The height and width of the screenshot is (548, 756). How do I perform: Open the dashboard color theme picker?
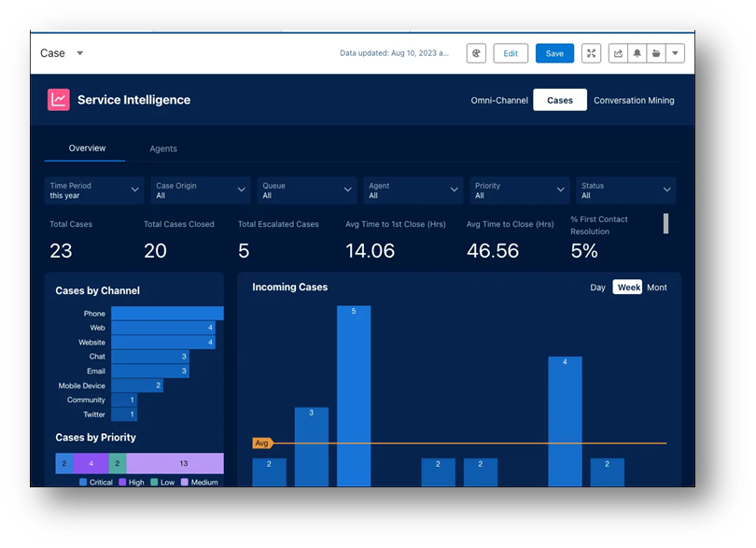[x=476, y=53]
